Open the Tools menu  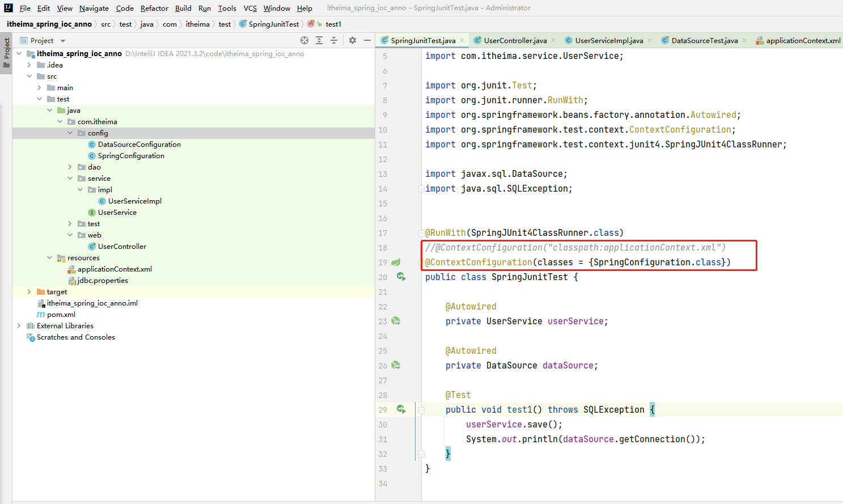coord(227,8)
